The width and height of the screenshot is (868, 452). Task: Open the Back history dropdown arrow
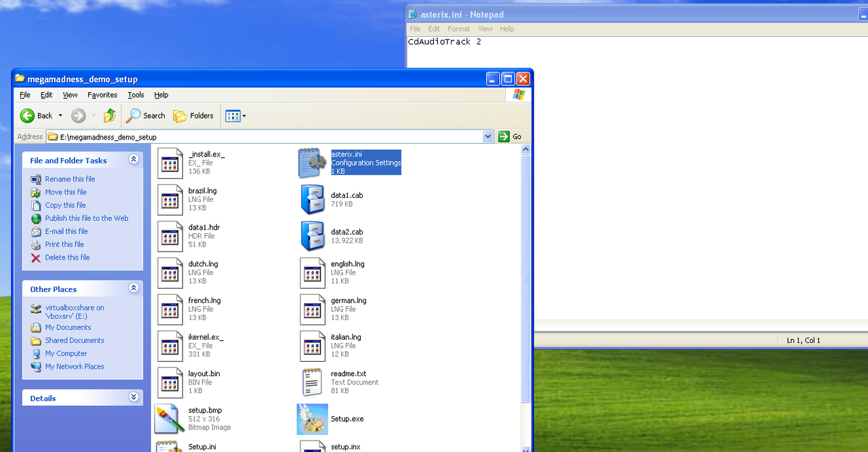60,116
